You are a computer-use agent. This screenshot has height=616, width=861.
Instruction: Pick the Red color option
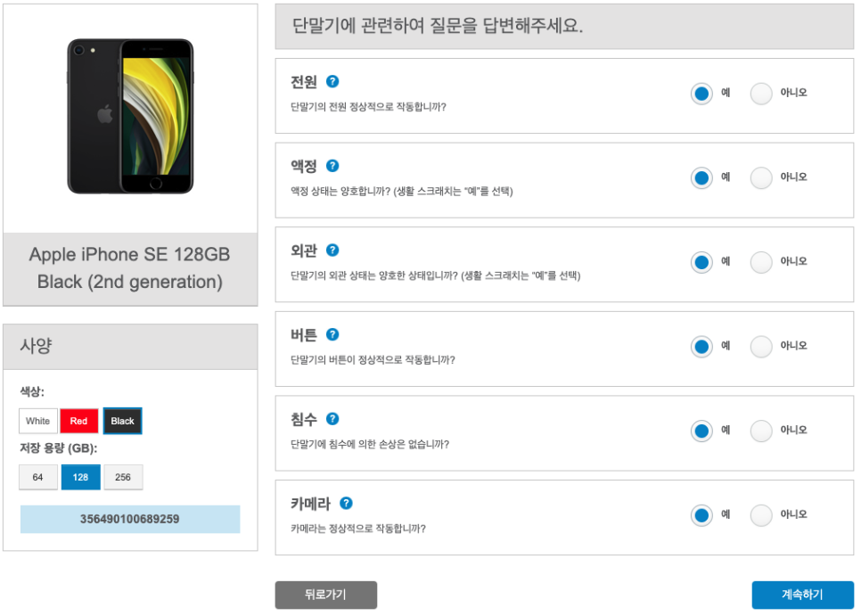[x=79, y=421]
